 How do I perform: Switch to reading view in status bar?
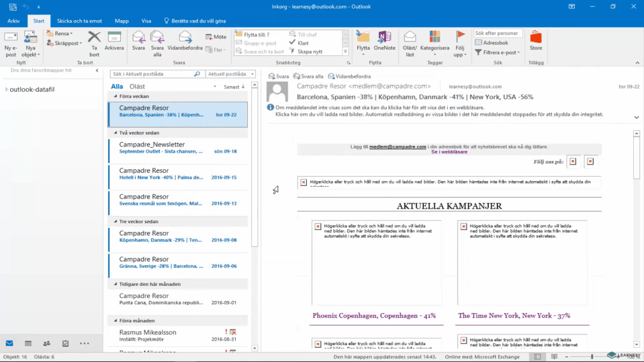(554, 357)
